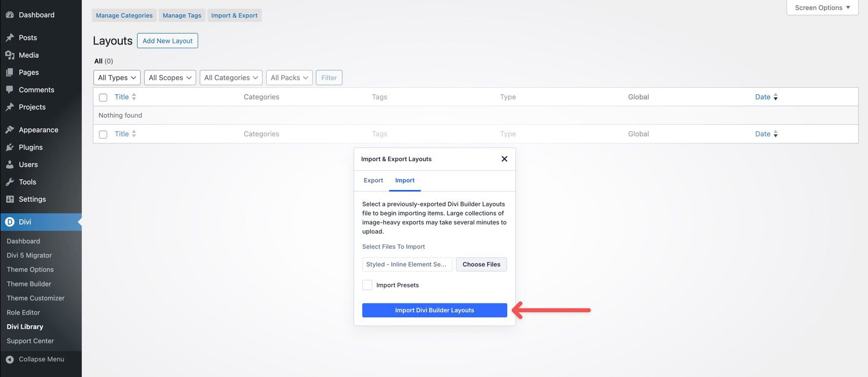
Task: Open Theme Options submenu item
Action: (30, 270)
